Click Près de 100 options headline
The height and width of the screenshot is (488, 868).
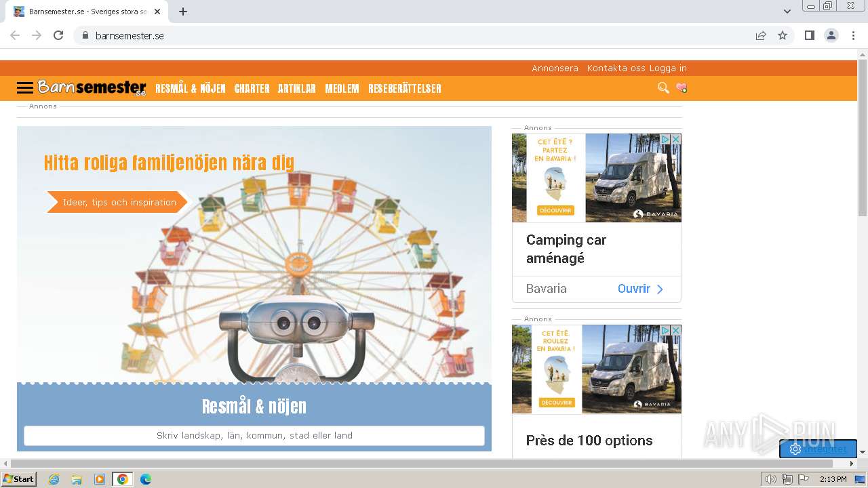click(589, 441)
